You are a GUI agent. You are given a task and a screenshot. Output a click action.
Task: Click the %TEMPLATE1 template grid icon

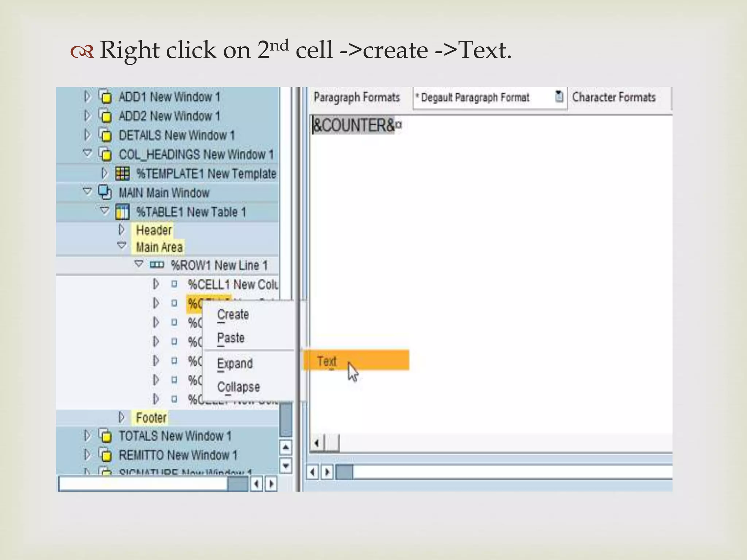tap(122, 174)
